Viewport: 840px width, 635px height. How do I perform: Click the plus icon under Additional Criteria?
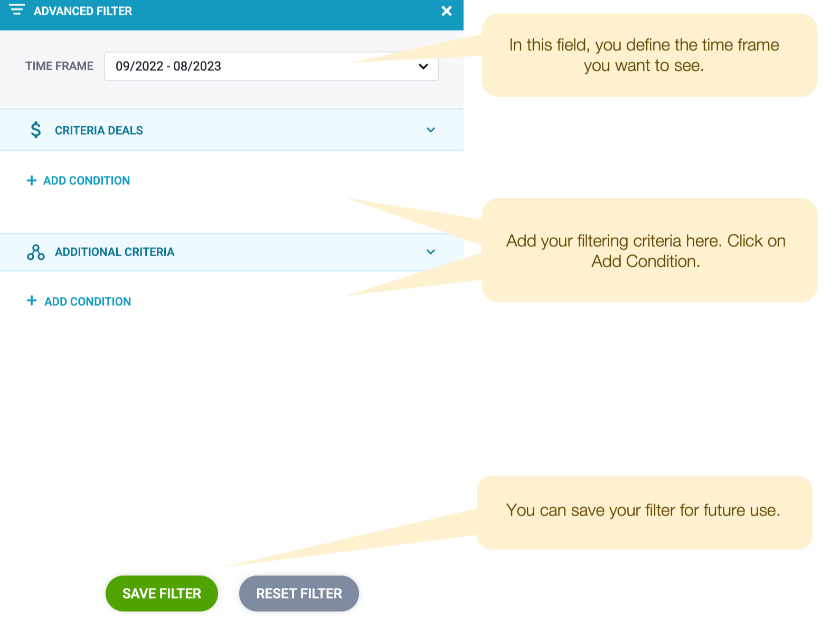[32, 301]
